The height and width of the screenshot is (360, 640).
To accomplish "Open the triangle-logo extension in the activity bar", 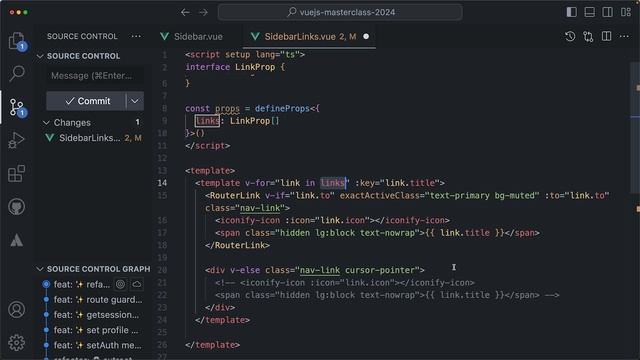I will (16, 240).
